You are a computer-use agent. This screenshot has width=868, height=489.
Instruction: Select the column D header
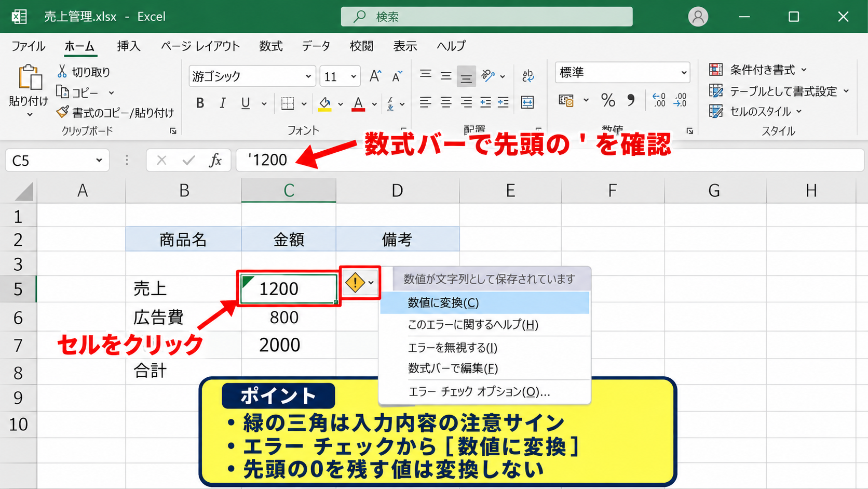point(397,190)
